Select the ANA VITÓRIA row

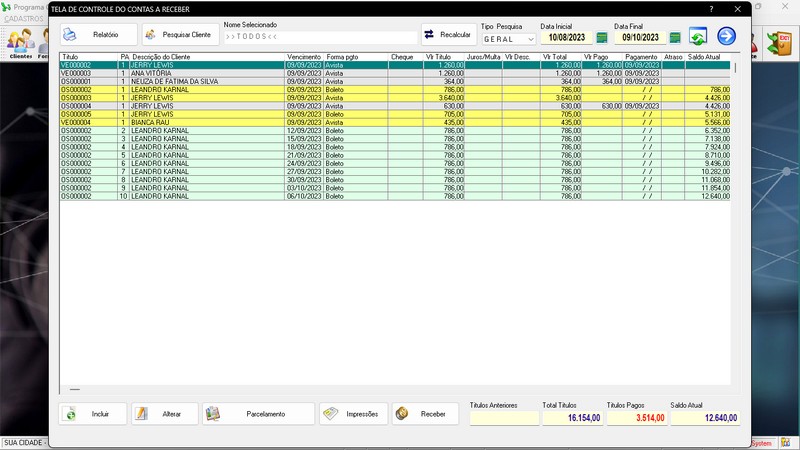[x=395, y=73]
